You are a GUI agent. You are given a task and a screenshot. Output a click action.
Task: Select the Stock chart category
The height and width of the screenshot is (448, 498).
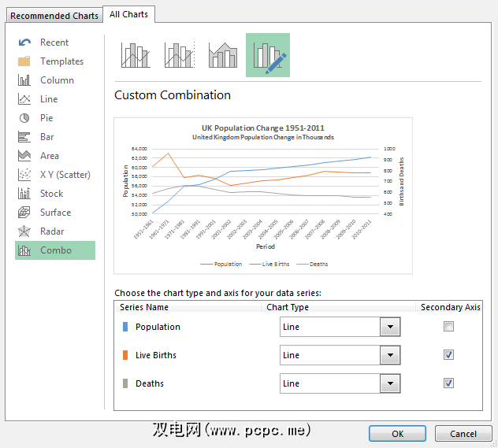51,194
